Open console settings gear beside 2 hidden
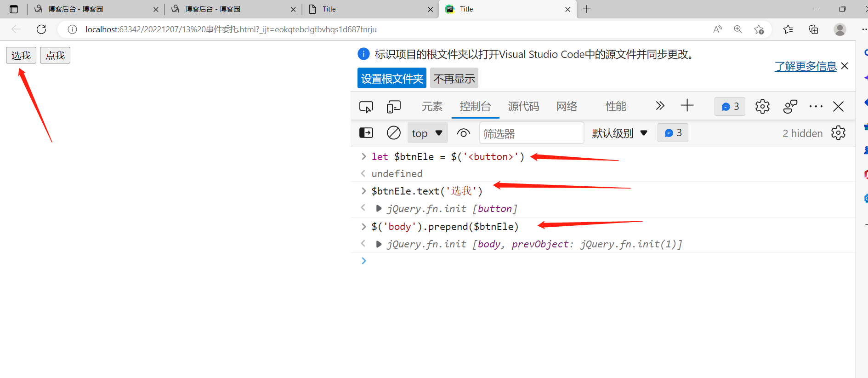Viewport: 868px width, 378px height. coord(838,133)
